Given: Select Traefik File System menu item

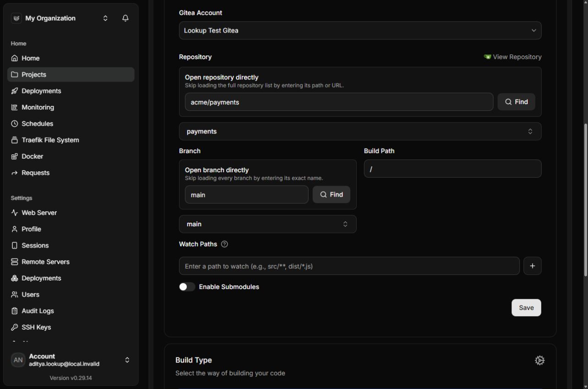Looking at the screenshot, I should tap(71, 140).
